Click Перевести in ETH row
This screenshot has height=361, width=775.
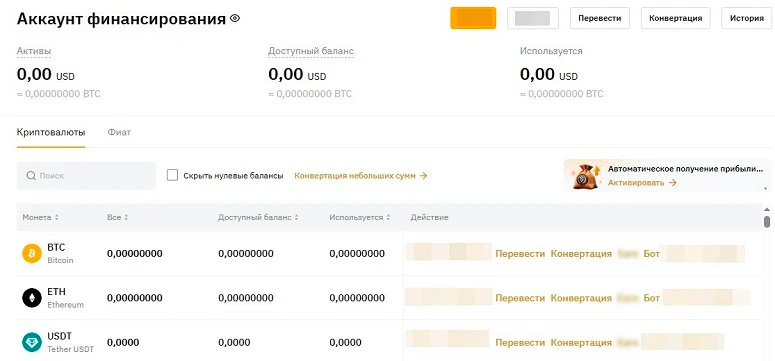coord(520,298)
